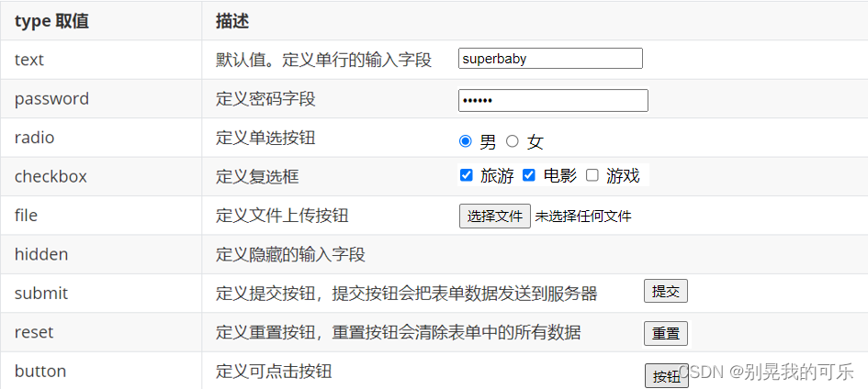Click the description '定义单选按钮'

(x=265, y=138)
